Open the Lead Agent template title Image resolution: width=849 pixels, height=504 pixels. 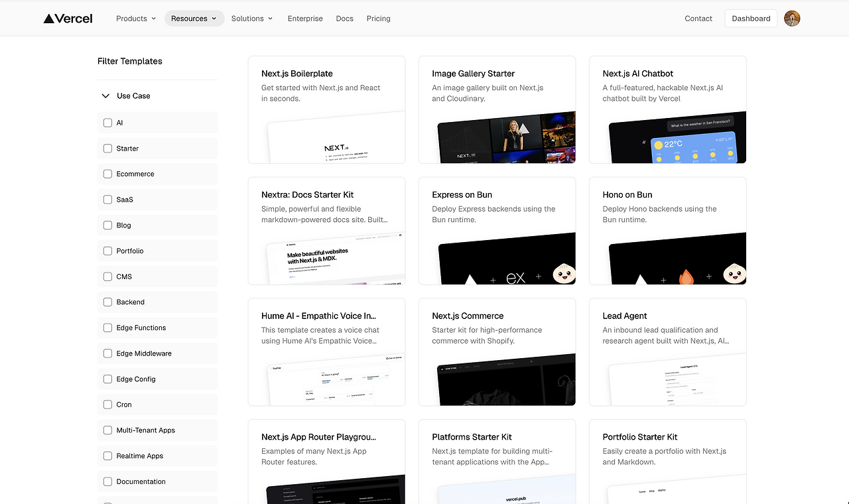point(625,316)
